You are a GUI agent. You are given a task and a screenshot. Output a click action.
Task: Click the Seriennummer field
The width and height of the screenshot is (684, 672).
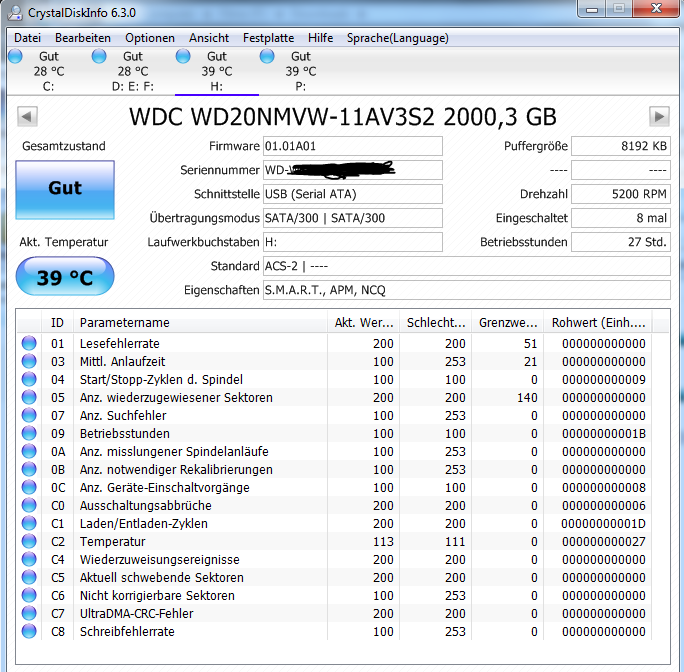pyautogui.click(x=353, y=170)
